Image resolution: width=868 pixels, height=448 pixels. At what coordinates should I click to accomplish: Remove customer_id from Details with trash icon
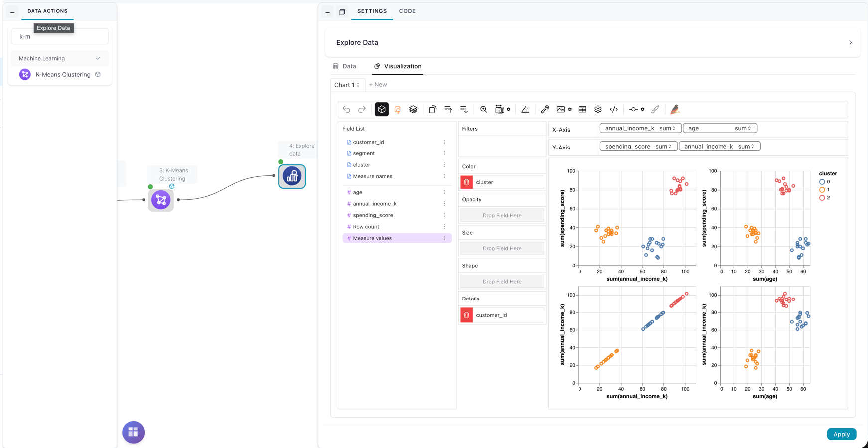466,315
